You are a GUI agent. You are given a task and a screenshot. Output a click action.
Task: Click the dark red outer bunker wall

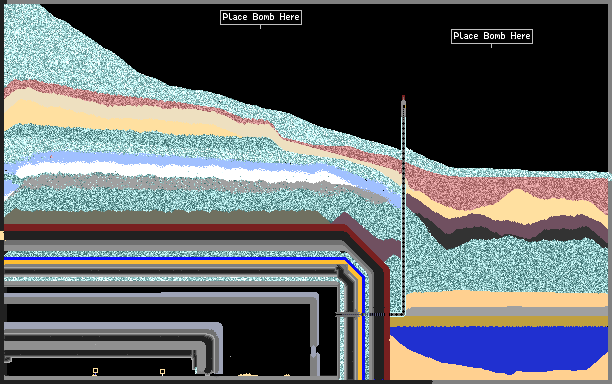[x=176, y=227]
